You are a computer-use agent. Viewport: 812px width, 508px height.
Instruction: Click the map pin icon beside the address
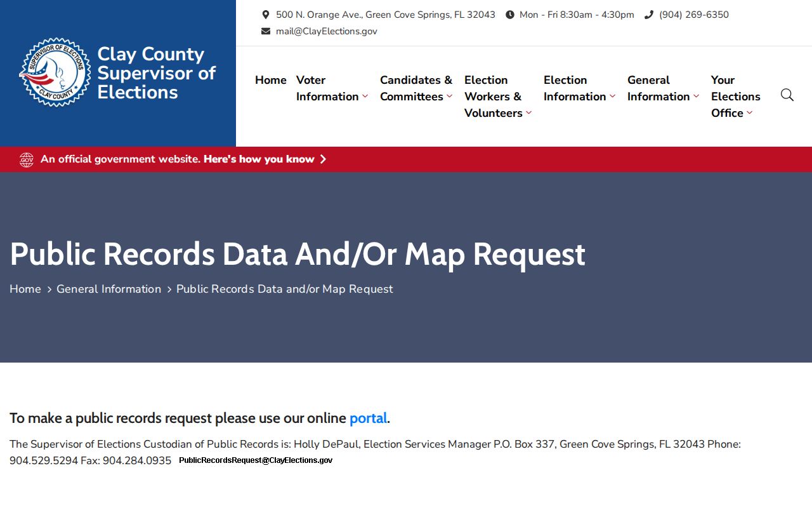coord(266,15)
